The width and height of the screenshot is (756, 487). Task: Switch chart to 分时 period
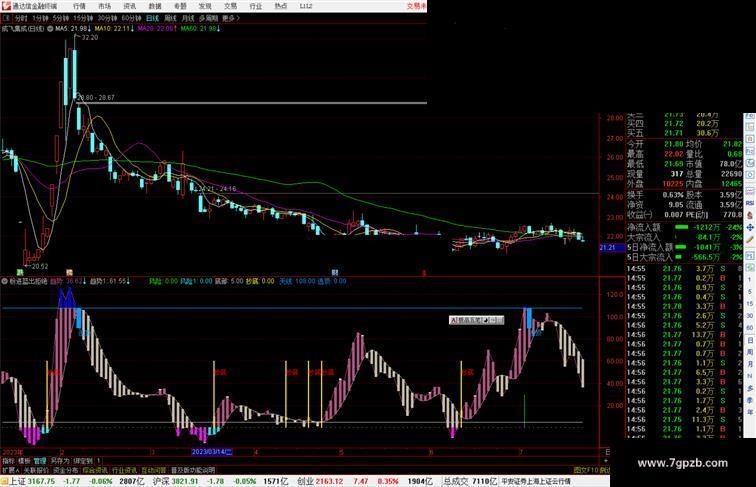pos(21,18)
